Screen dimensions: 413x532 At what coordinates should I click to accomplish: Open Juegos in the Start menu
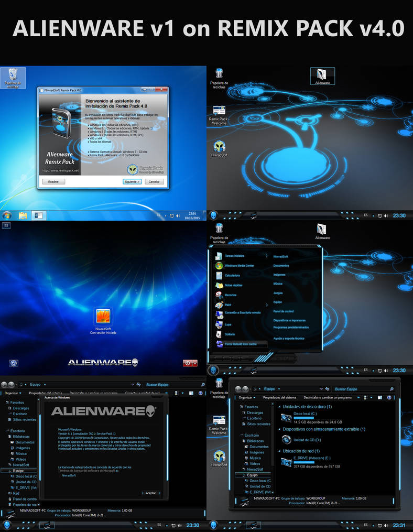278,293
